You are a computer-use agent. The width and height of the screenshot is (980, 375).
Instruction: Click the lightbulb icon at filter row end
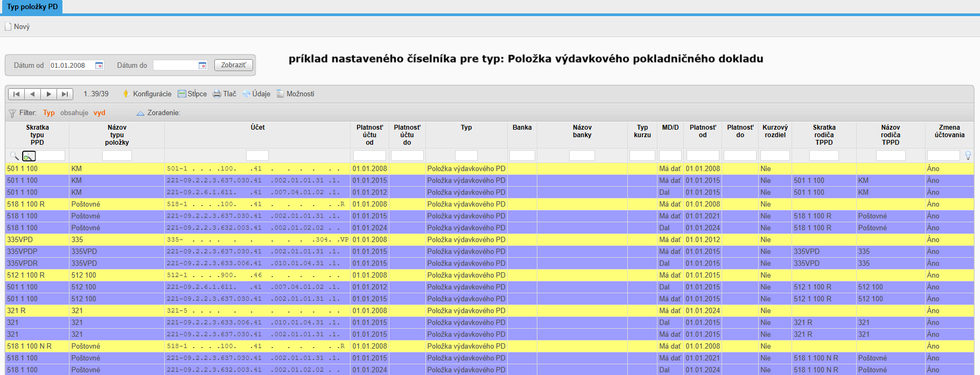coord(968,156)
